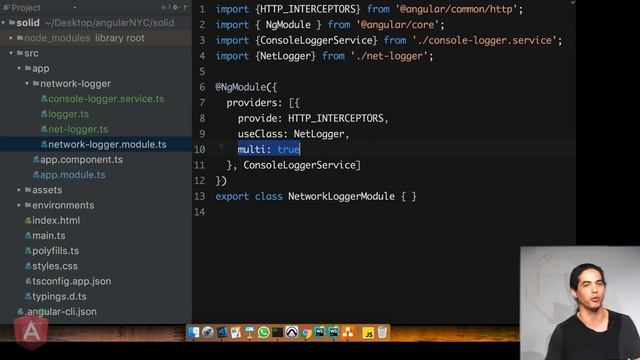Click '@angular/common/http' import string

click(456, 9)
